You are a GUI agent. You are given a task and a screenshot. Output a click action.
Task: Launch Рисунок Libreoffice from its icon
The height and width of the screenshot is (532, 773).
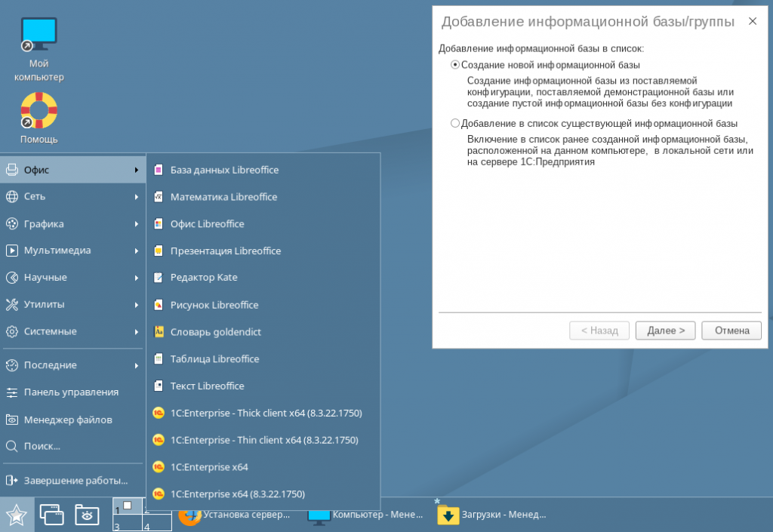click(159, 305)
